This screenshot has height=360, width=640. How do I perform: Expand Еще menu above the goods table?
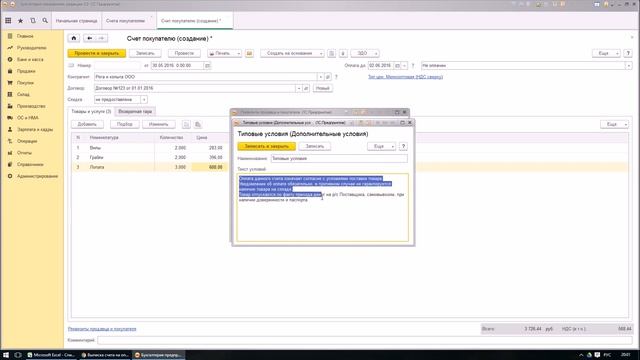(x=614, y=124)
